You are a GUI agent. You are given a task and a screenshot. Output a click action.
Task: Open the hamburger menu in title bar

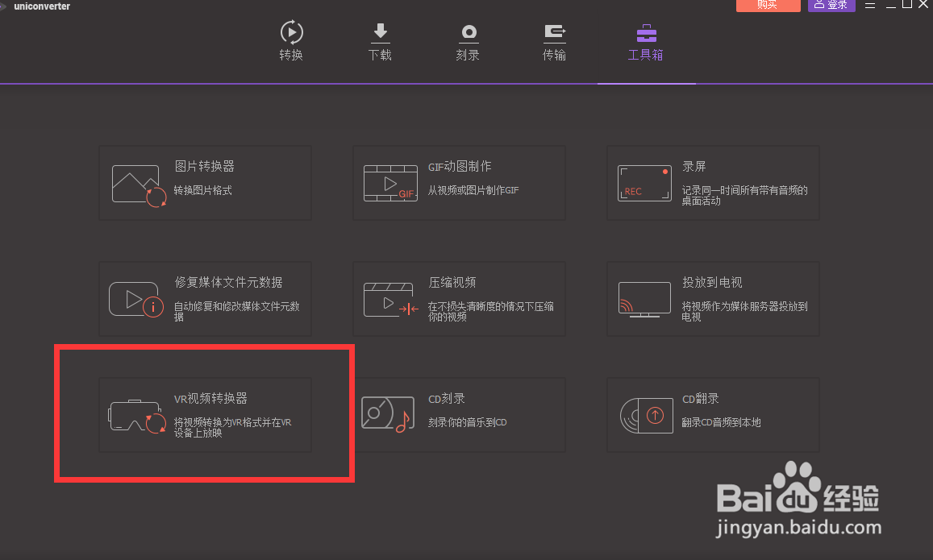click(x=870, y=5)
